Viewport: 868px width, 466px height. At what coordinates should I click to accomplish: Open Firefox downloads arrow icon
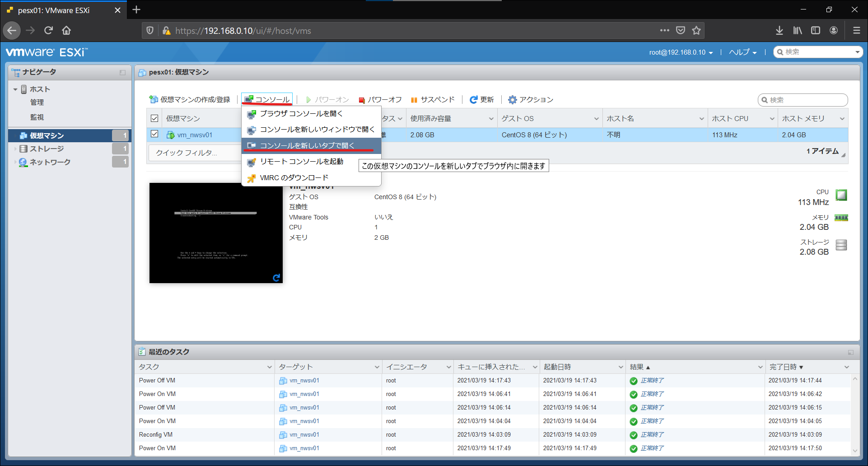tap(779, 31)
